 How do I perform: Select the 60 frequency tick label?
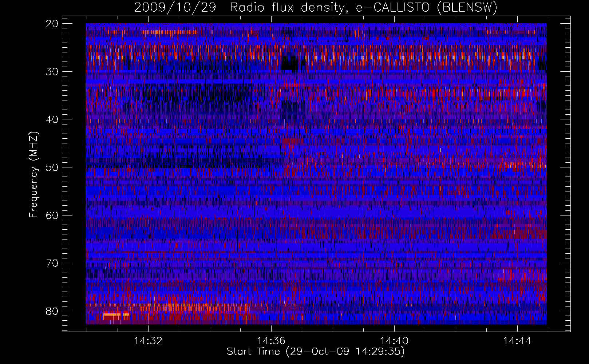52,215
